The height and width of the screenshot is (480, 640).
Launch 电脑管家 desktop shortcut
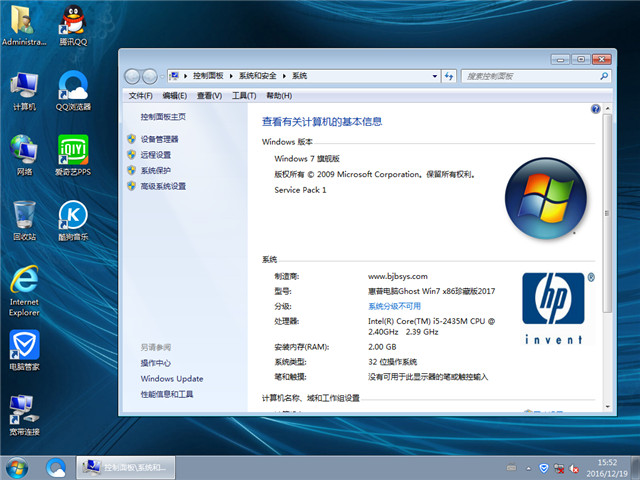tap(24, 350)
